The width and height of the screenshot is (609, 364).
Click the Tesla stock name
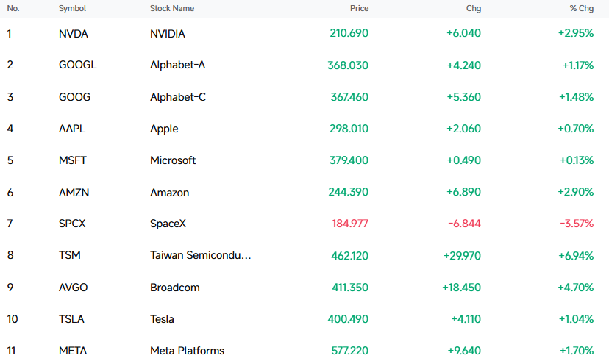point(162,319)
